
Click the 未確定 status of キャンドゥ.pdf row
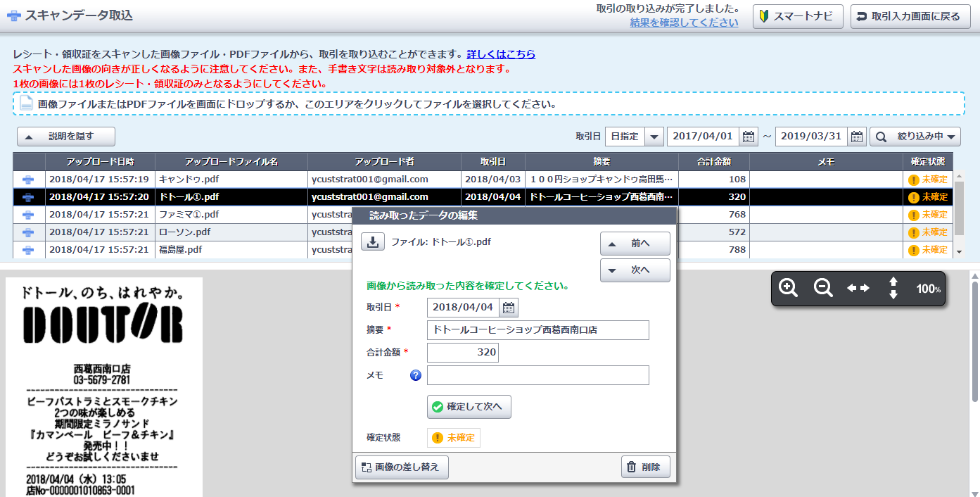pos(928,180)
